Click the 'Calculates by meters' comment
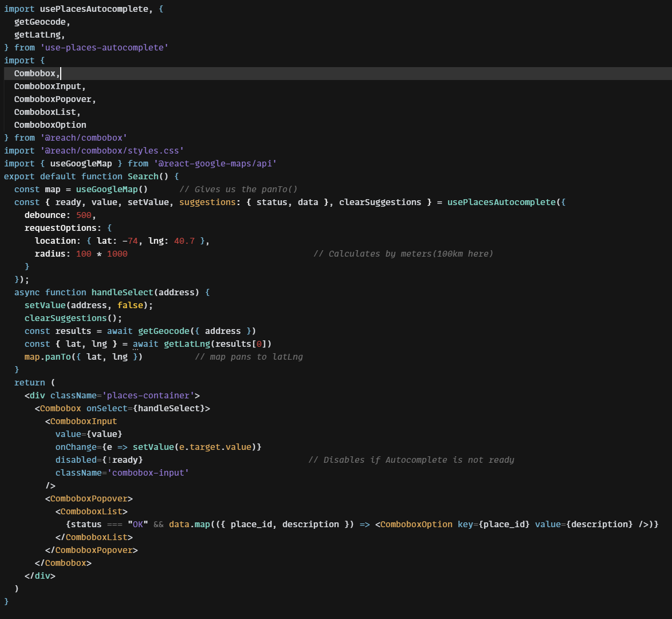Image resolution: width=672 pixels, height=619 pixels. click(x=403, y=254)
